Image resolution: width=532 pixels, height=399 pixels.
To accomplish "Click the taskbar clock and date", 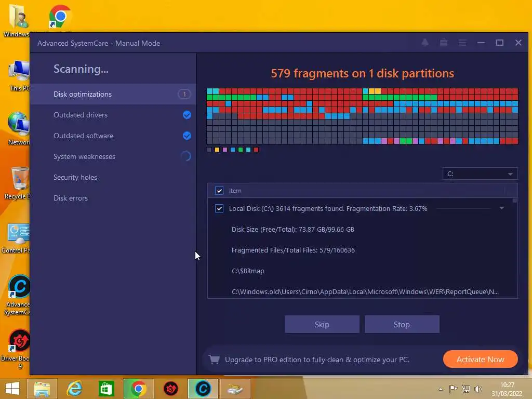I will tap(507, 389).
